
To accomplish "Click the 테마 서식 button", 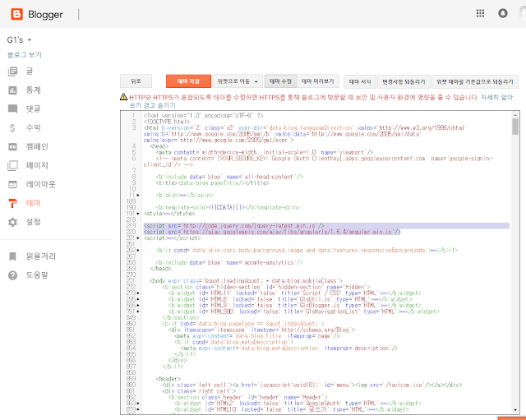I will point(360,81).
